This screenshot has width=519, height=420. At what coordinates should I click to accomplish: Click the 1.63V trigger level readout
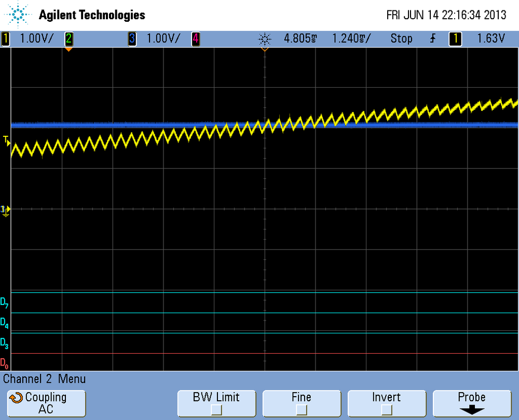491,38
